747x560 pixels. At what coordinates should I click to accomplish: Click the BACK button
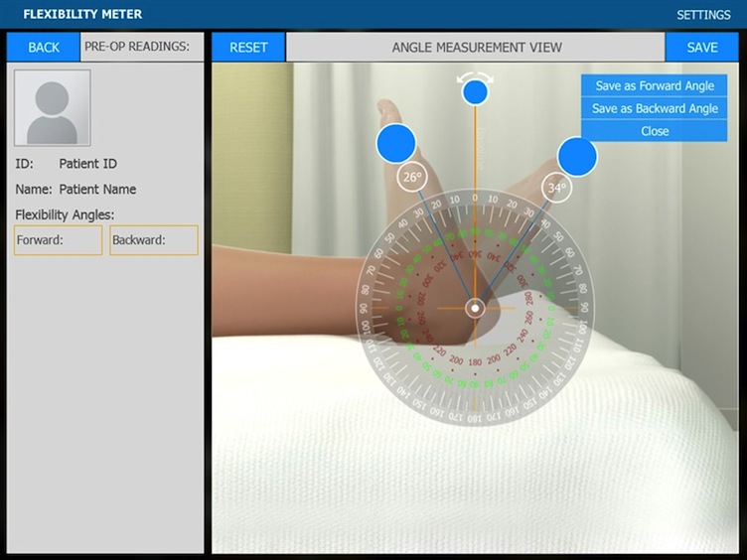(44, 47)
